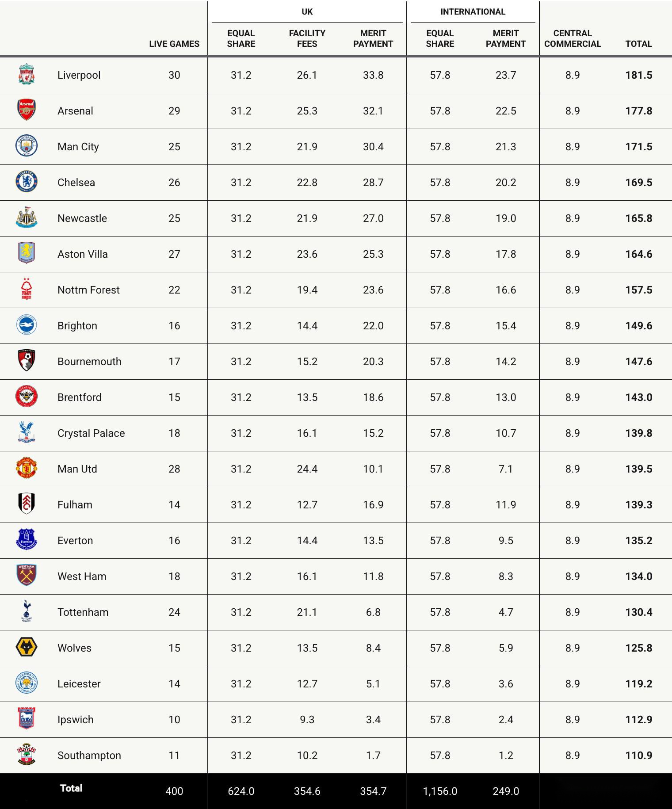
Task: Click the Arsenal club badge
Action: [27, 110]
